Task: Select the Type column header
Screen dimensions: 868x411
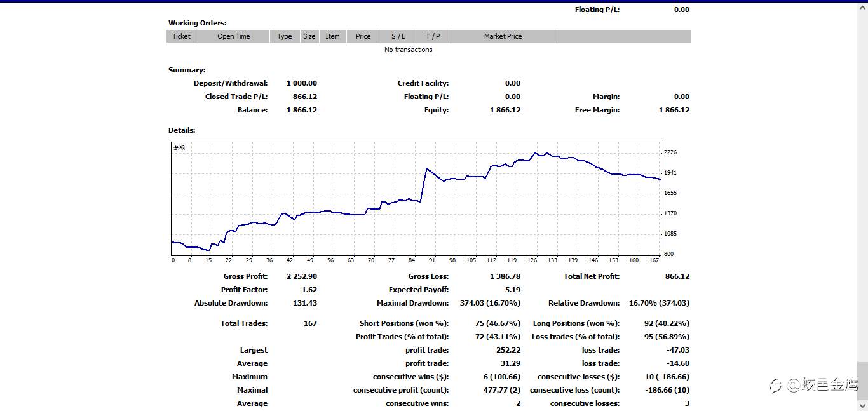Action: tap(285, 36)
